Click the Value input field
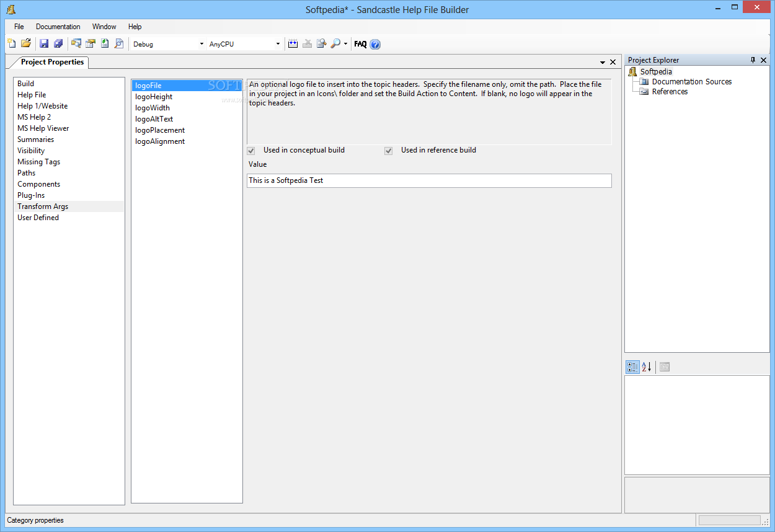 tap(429, 180)
